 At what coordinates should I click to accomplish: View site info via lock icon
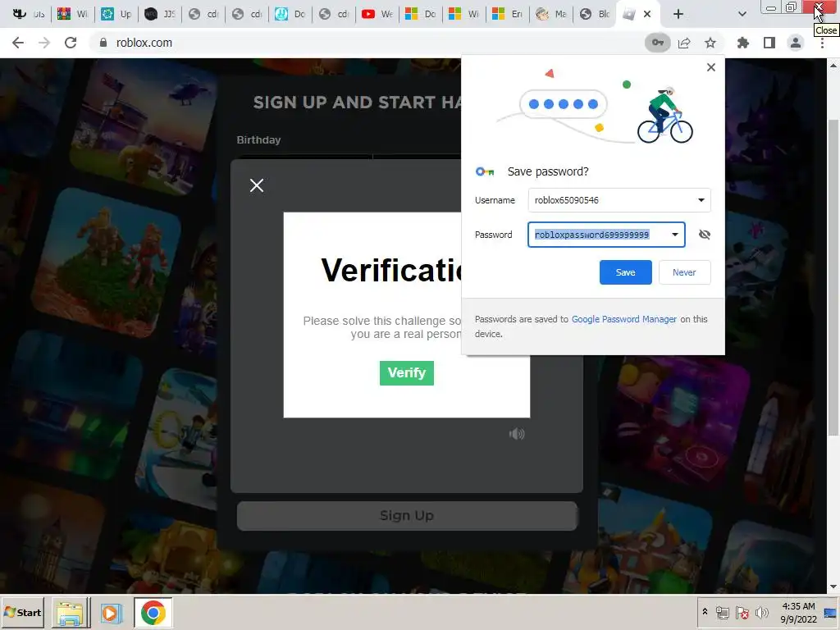[103, 43]
